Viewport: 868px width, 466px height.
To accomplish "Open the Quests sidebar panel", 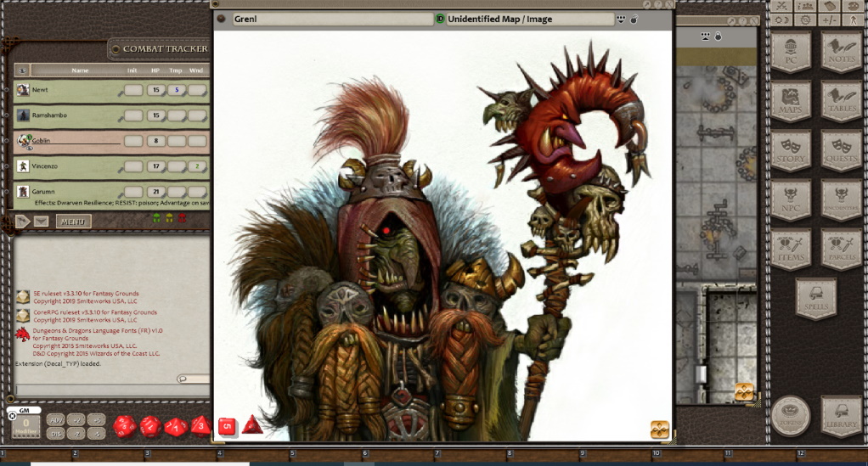I will (842, 151).
